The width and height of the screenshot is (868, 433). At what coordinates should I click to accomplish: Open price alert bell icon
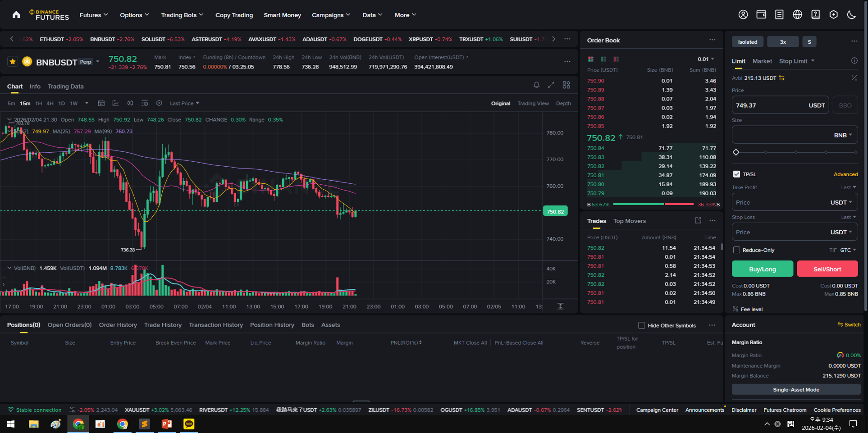(536, 85)
